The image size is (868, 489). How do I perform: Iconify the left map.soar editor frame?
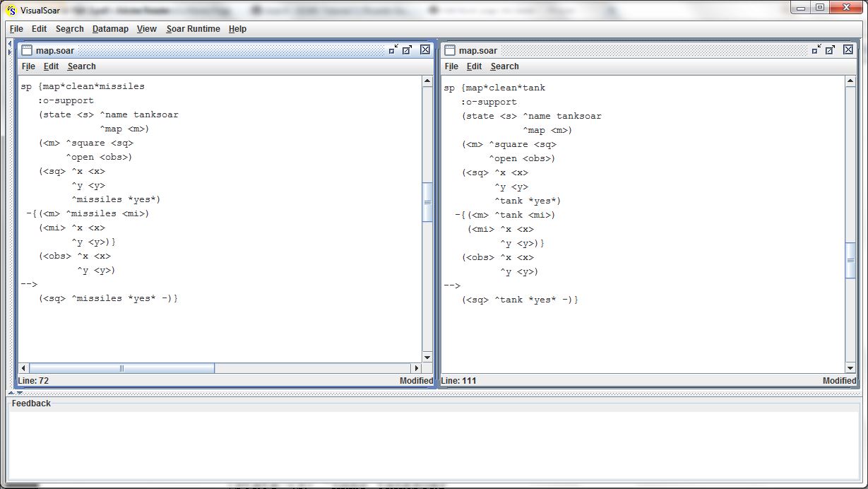(393, 49)
